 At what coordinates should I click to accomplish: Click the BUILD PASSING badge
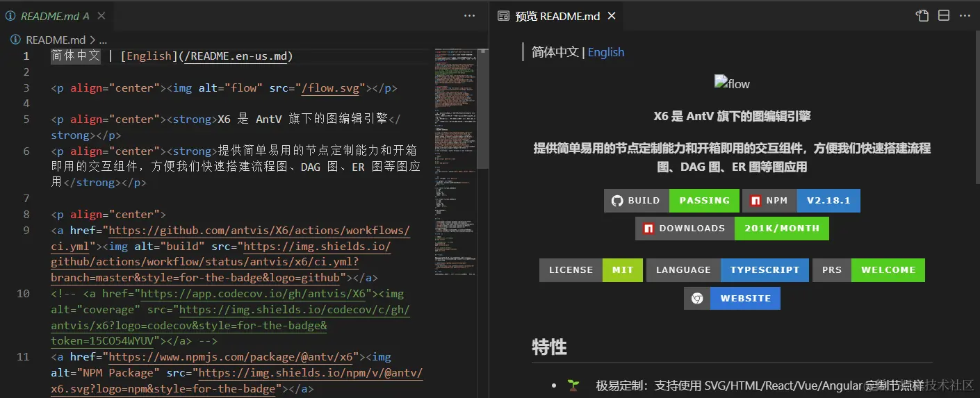click(x=671, y=201)
